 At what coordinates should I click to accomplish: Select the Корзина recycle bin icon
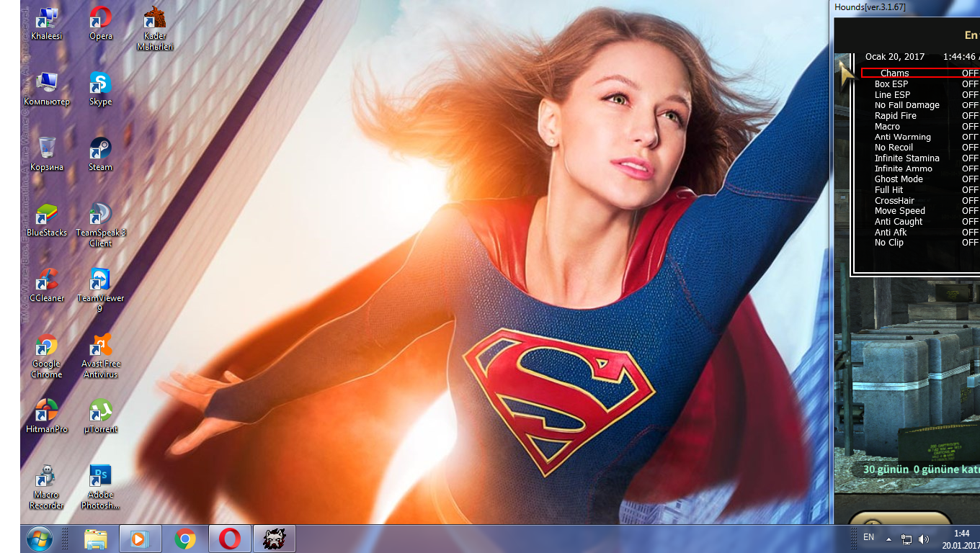coord(47,154)
